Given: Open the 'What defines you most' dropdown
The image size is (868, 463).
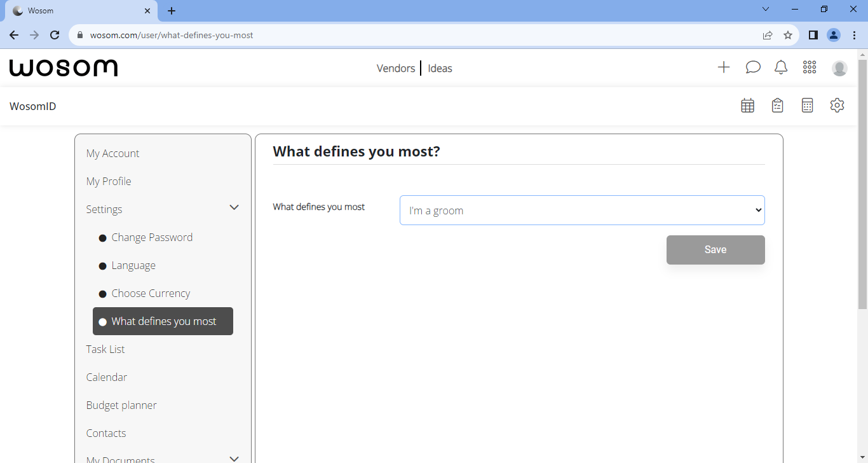Looking at the screenshot, I should click(x=581, y=210).
